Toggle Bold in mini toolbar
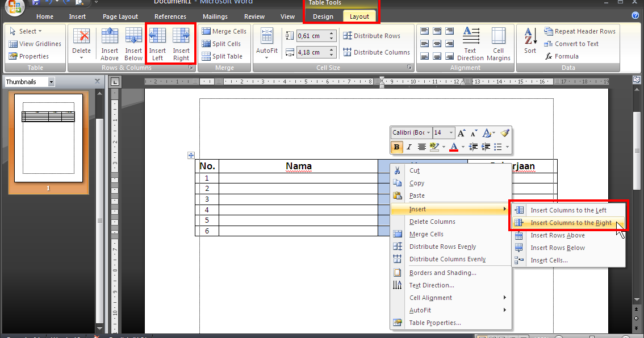Viewport: 644px width, 338px height. point(396,147)
